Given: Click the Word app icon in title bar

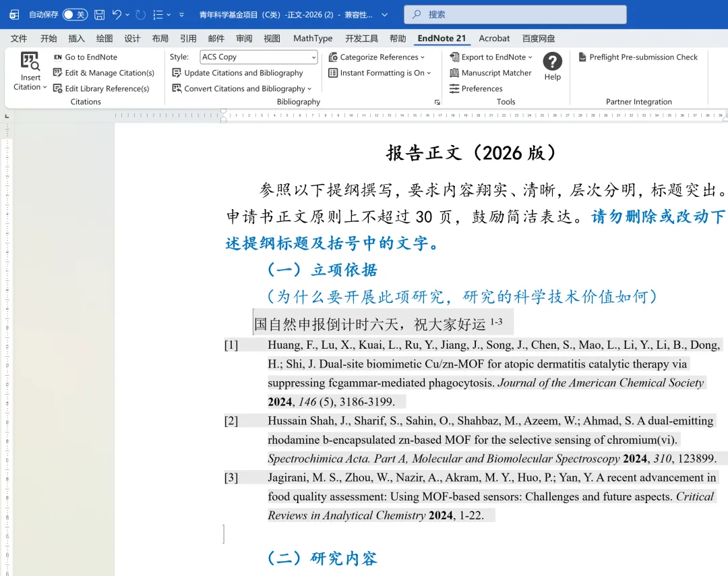Looking at the screenshot, I should click(14, 15).
